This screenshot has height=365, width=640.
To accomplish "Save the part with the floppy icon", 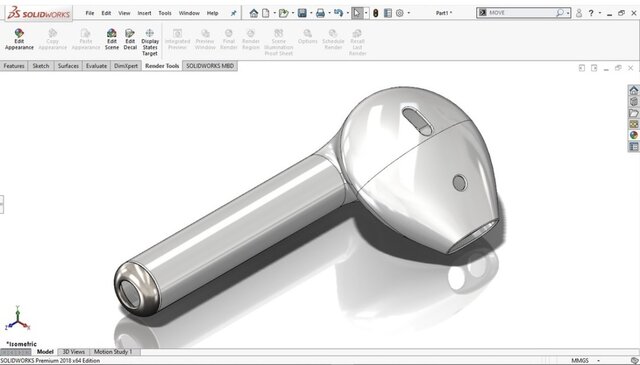I will [x=302, y=13].
